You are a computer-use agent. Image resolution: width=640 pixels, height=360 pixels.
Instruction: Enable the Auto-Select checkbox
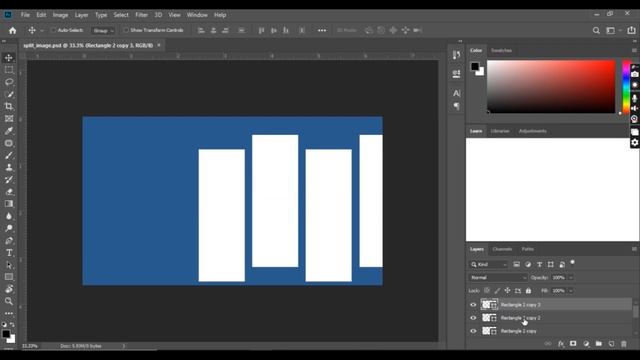tap(53, 30)
